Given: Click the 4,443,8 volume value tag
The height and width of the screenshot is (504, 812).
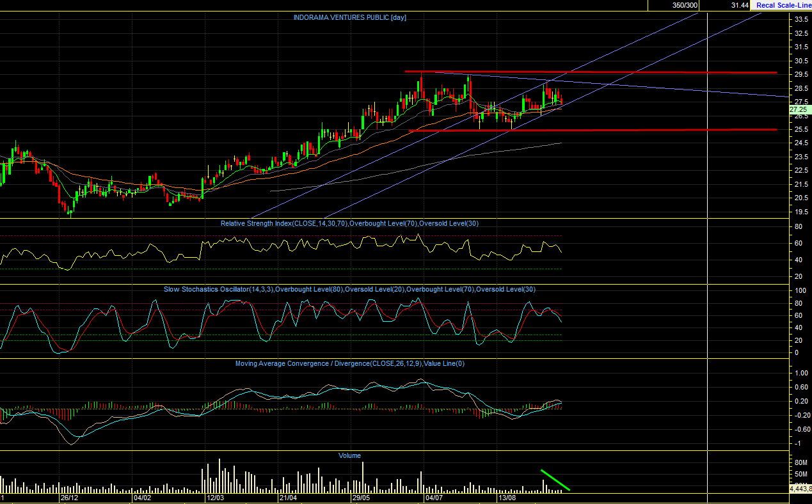Looking at the screenshot, I should [x=800, y=488].
